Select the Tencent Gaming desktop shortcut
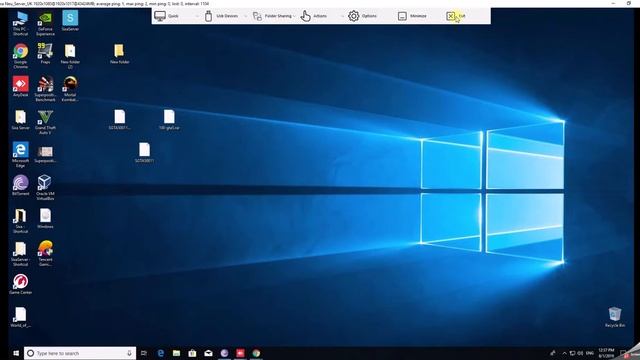This screenshot has height=360, width=640. [x=45, y=253]
